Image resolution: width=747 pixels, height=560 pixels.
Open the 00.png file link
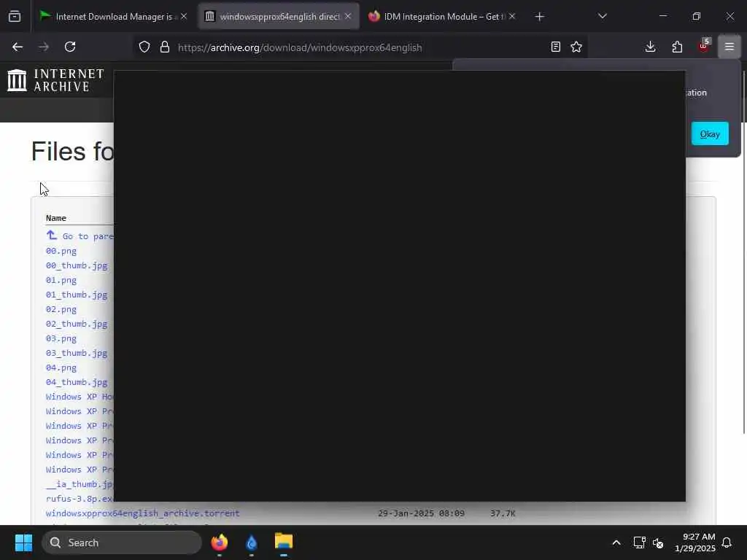tap(61, 251)
